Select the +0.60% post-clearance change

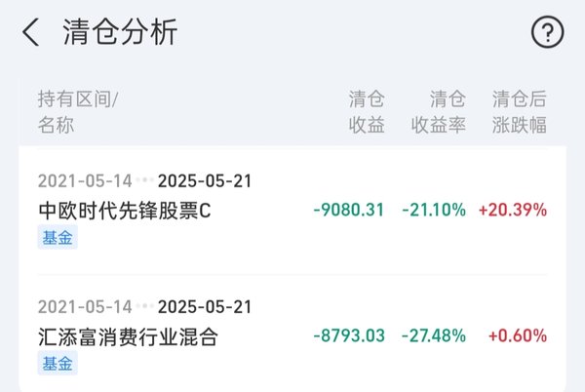pyautogui.click(x=518, y=335)
